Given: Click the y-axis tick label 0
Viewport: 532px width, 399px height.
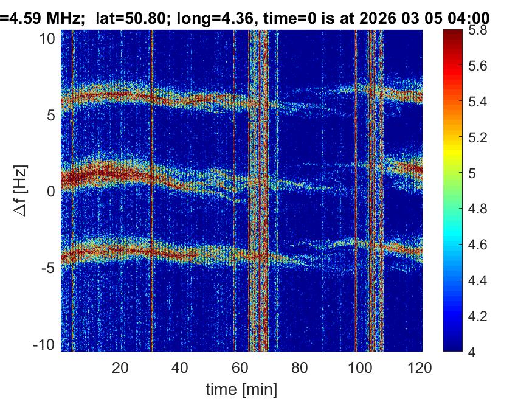Looking at the screenshot, I should click(x=52, y=191).
